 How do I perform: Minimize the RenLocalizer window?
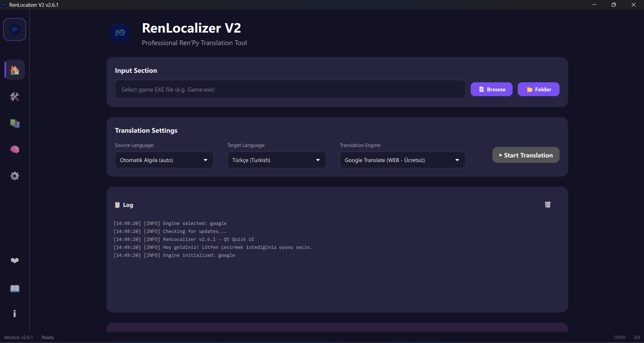594,5
